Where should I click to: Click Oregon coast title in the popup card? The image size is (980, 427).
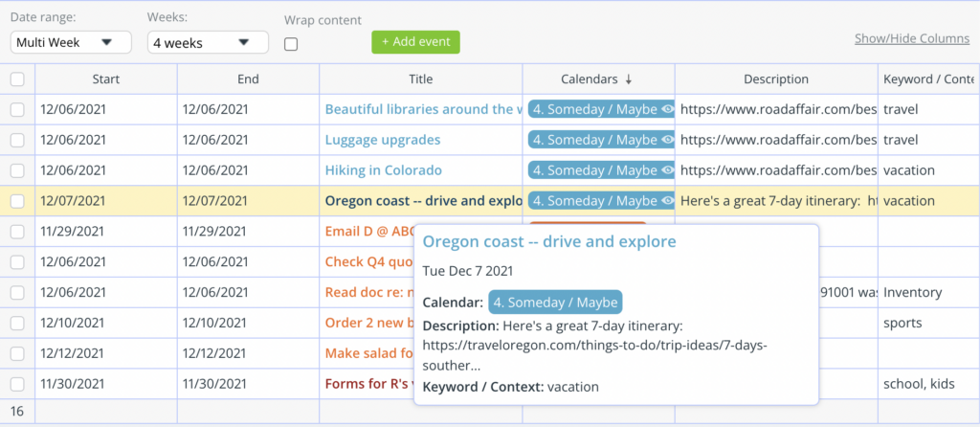549,241
